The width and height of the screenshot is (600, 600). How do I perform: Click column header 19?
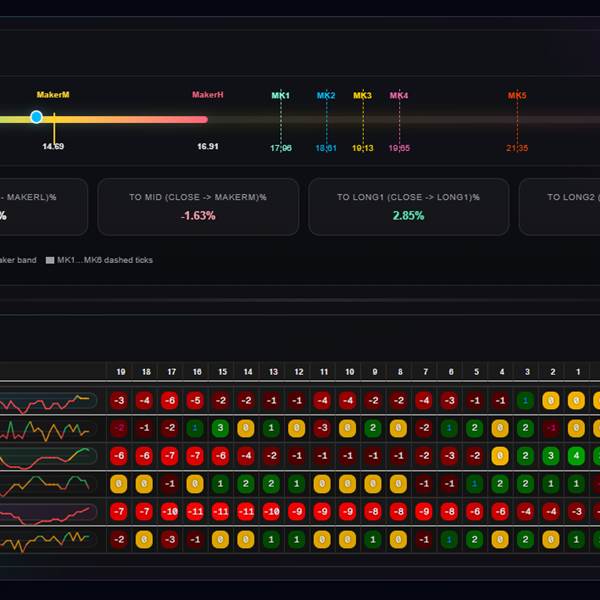pos(121,372)
